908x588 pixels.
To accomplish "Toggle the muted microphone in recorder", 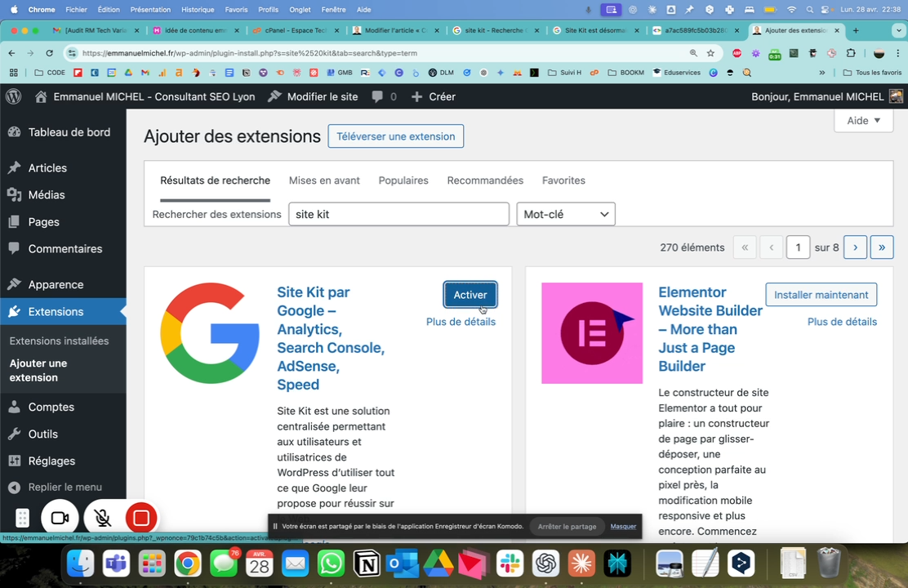I will point(103,518).
